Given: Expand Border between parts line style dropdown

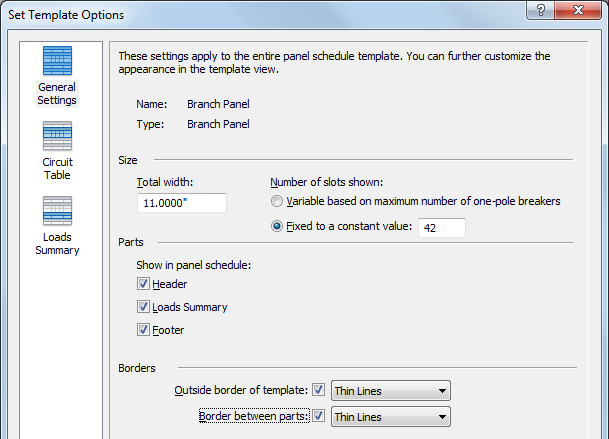Looking at the screenshot, I should point(391,416).
